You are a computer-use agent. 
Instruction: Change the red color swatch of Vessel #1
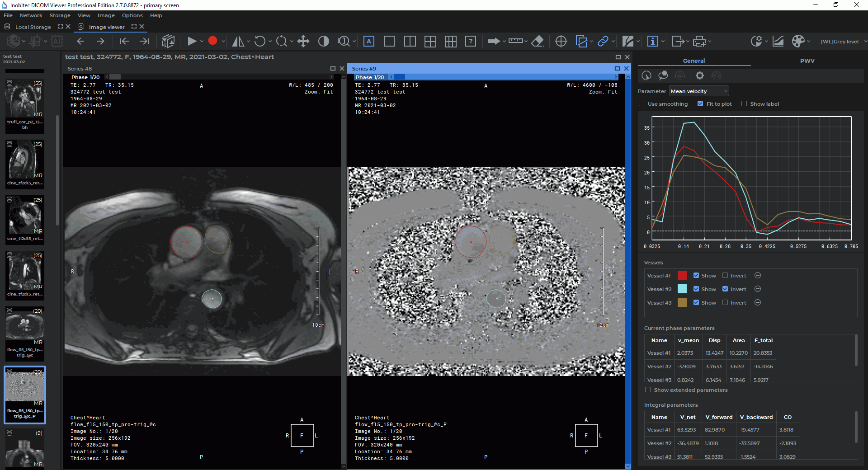(682, 276)
